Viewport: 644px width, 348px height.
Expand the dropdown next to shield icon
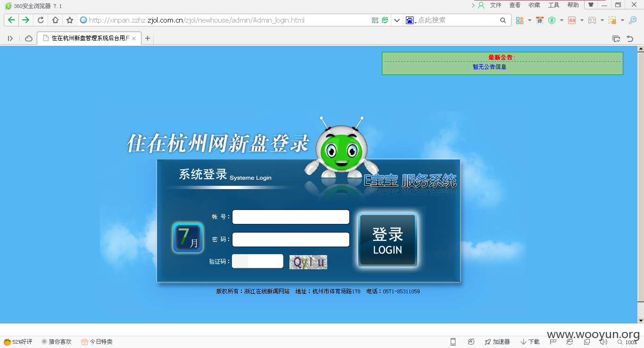pos(561,20)
